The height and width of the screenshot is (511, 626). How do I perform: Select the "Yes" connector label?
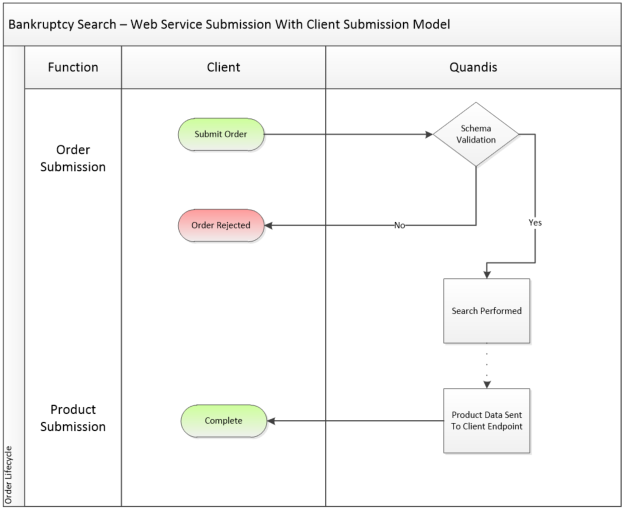coord(535,222)
